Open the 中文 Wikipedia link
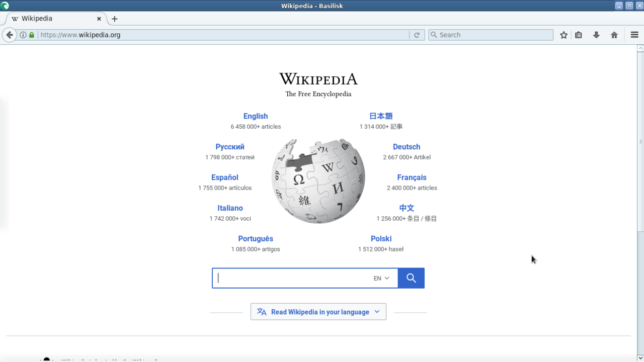The image size is (644, 362). [x=407, y=208]
